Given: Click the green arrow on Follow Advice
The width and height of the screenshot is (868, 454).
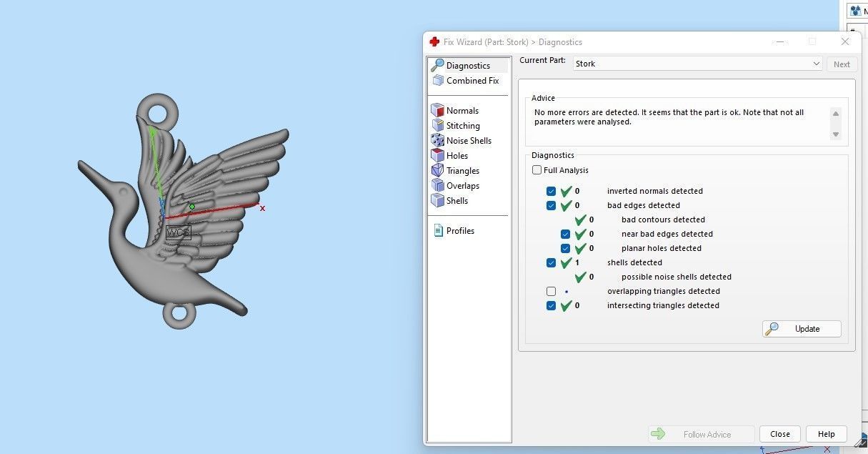Looking at the screenshot, I should coord(658,434).
